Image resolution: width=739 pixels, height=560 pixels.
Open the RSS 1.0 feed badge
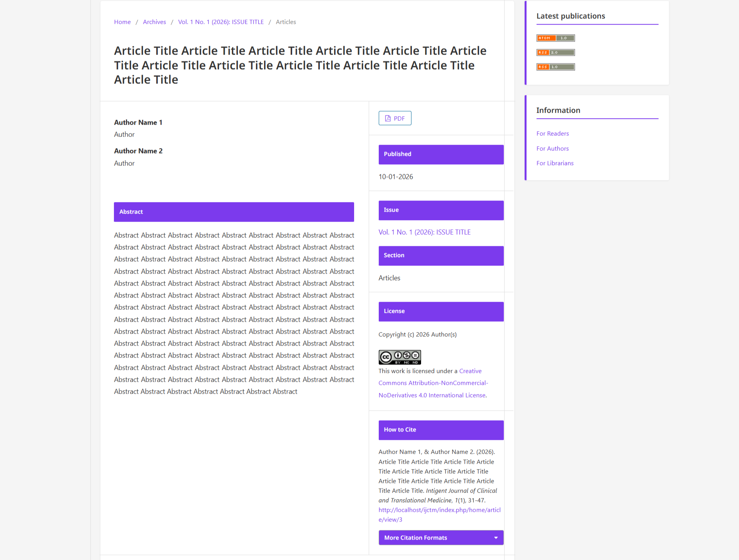pyautogui.click(x=555, y=67)
